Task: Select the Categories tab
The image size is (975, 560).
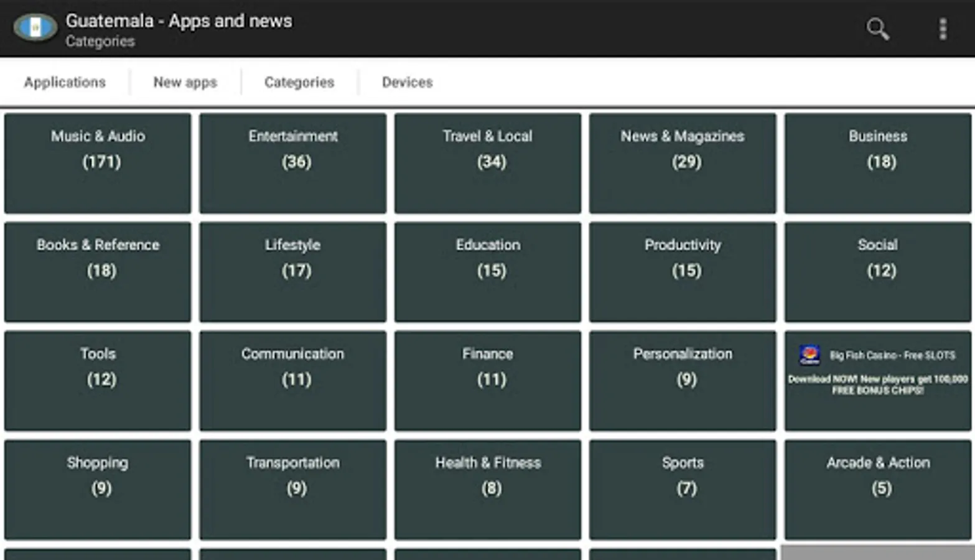Action: [299, 82]
